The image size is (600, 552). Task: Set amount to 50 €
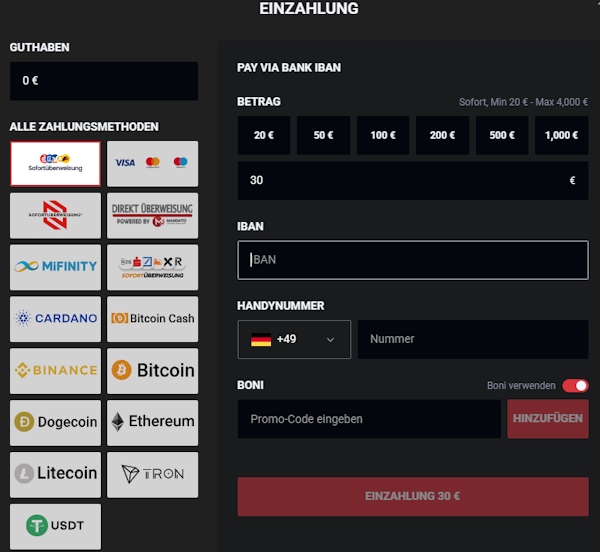pos(323,135)
